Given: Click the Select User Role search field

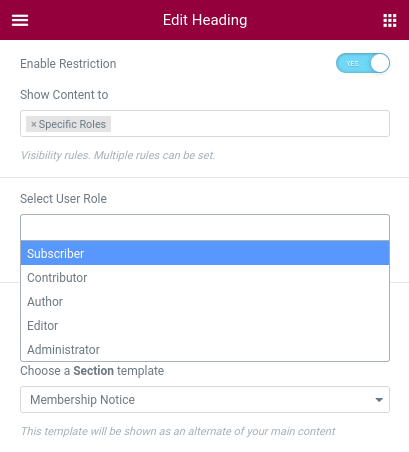Looking at the screenshot, I should 205,228.
